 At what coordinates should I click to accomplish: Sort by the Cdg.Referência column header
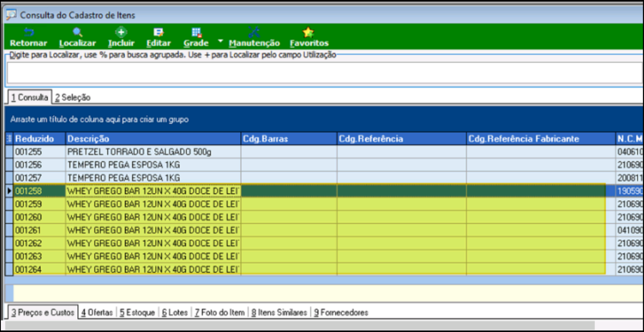402,138
